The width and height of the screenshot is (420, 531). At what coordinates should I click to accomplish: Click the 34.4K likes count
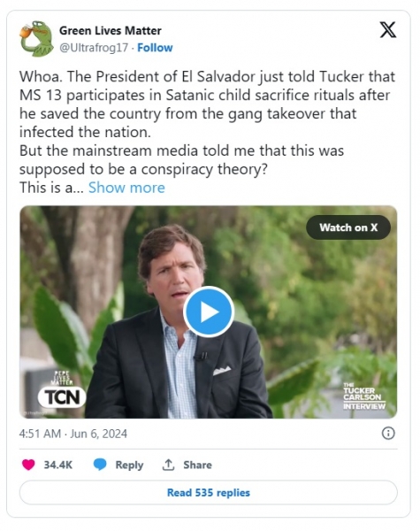(57, 465)
